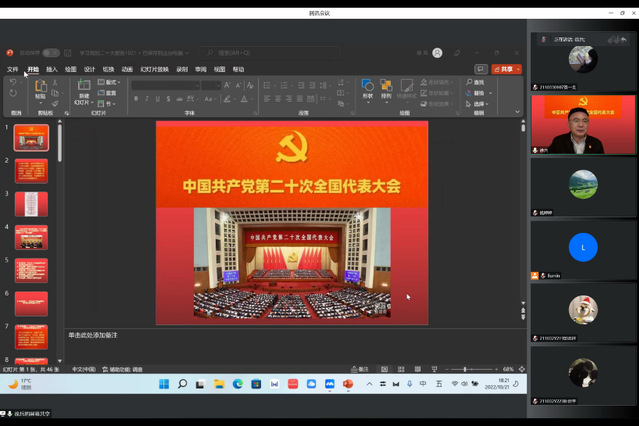Screen dimensions: 639x426
Task: Expand the Layout dropdown
Action: (x=109, y=82)
